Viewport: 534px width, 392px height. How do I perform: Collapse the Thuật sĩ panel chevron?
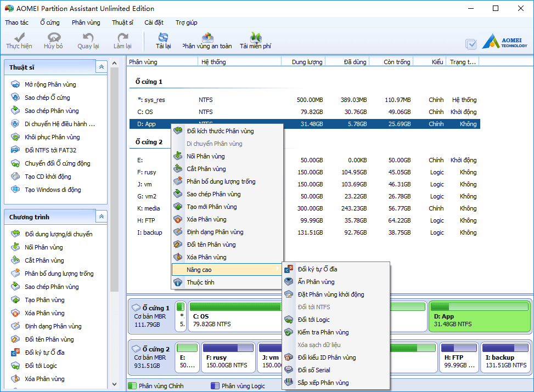tap(102, 67)
